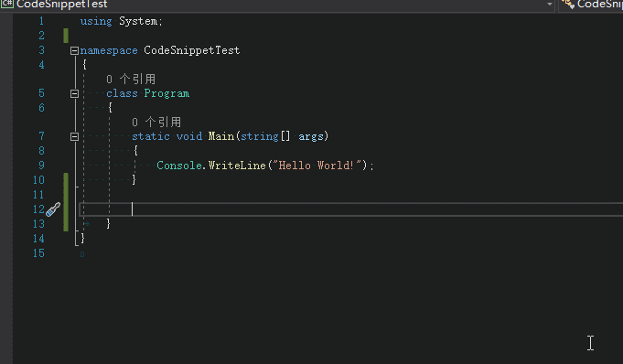This screenshot has width=623, height=364.
Task: Click the green change marker on line 2
Action: click(x=66, y=36)
